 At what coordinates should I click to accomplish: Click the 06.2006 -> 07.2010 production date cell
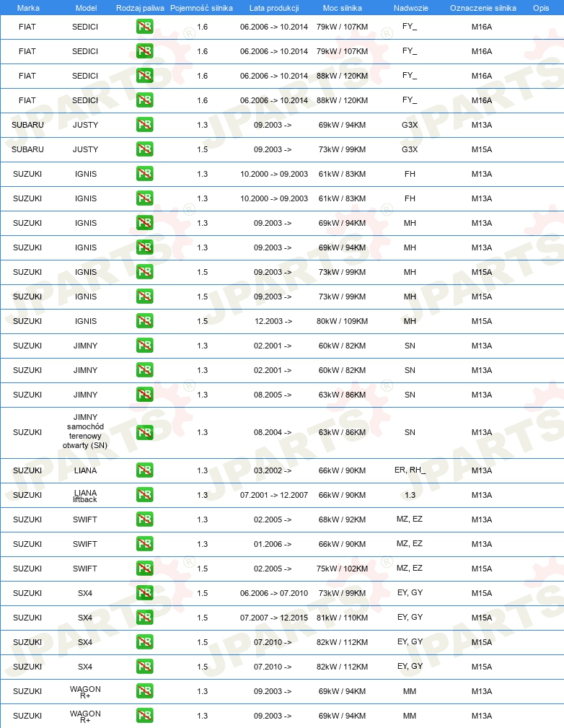point(274,593)
